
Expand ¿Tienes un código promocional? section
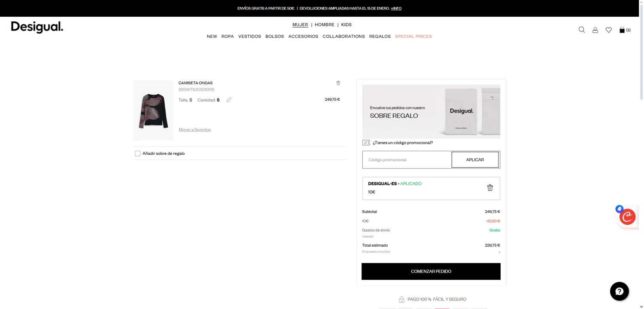point(403,143)
